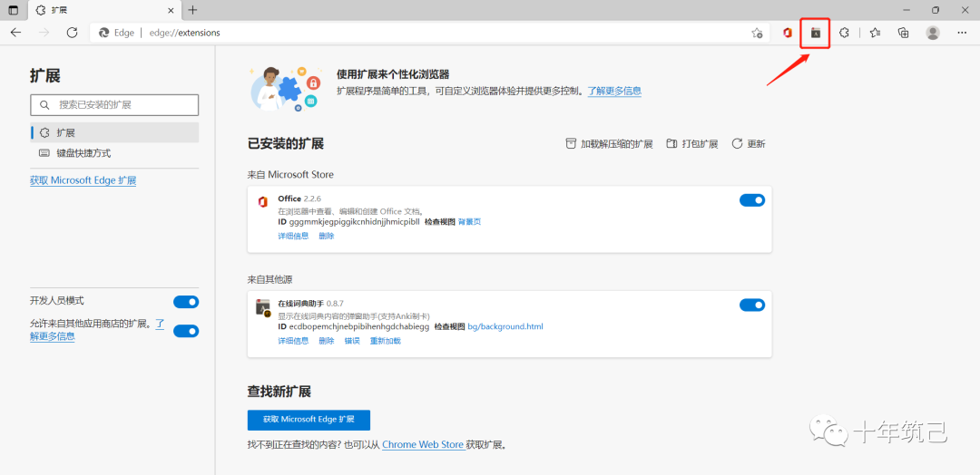The height and width of the screenshot is (475, 980).
Task: Click the 已安装的扩展 heading
Action: pos(286,143)
